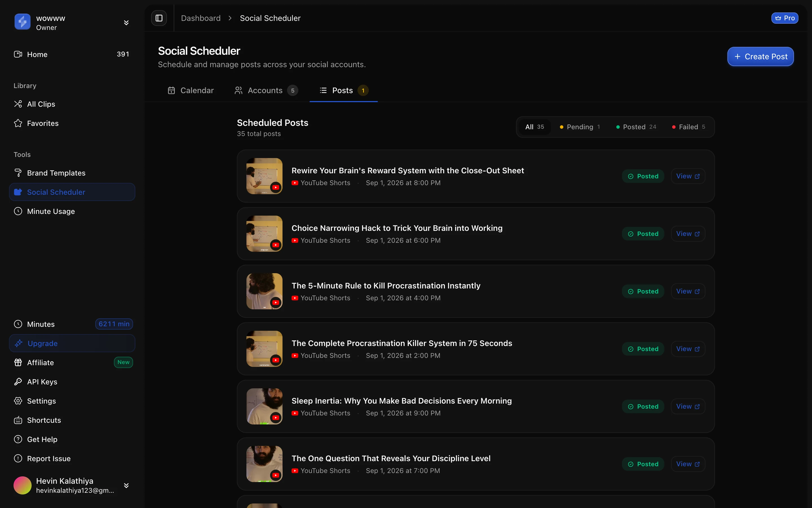Click the Social Scheduler sidebar icon
The image size is (812, 508).
pyautogui.click(x=18, y=192)
